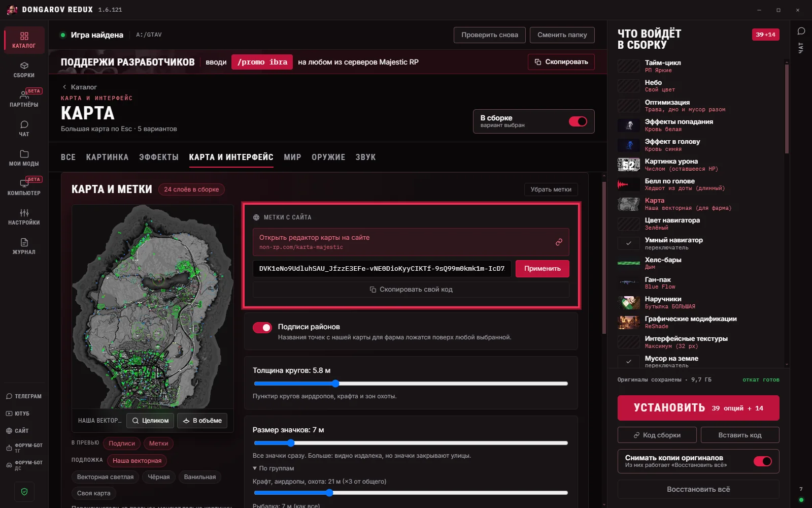Click the УСТАНОВИТЬ button
The height and width of the screenshot is (508, 812).
coord(698,408)
